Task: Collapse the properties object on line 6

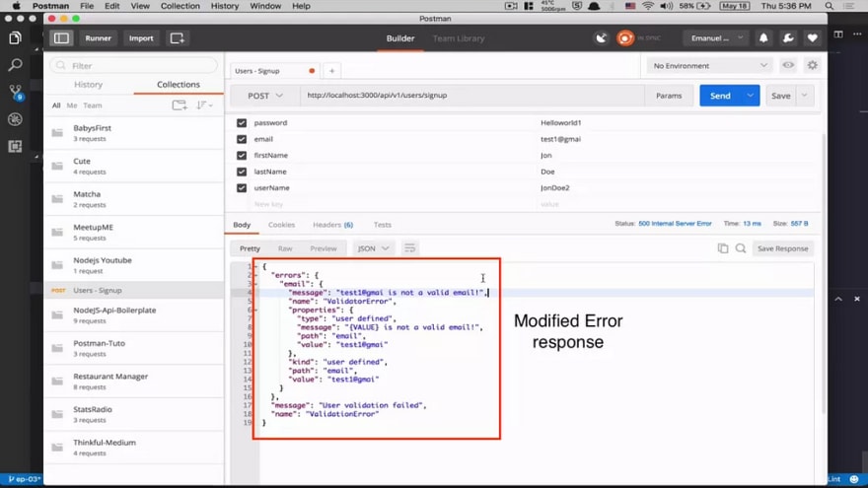Action: [255, 310]
